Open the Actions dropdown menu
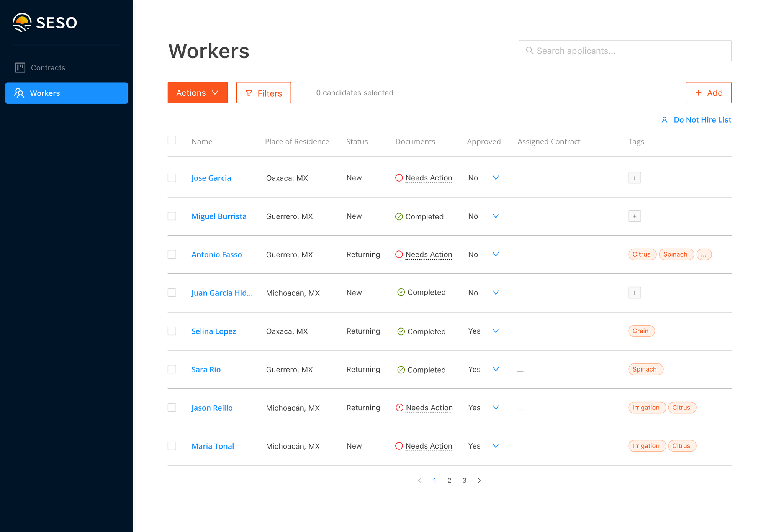 point(197,93)
